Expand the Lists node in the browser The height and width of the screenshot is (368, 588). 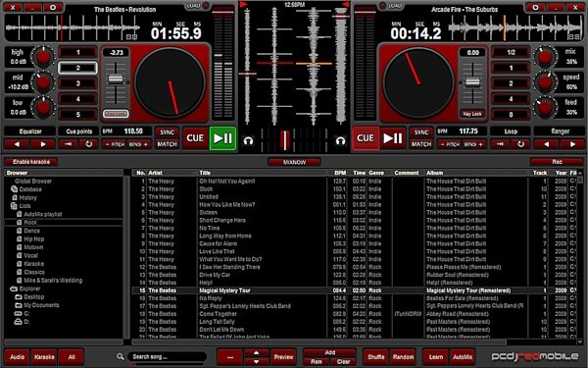coord(21,206)
